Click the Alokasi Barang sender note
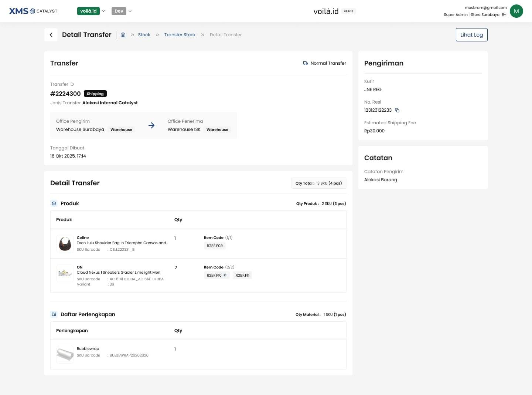Viewport: 532px width, 395px height. tap(381, 180)
